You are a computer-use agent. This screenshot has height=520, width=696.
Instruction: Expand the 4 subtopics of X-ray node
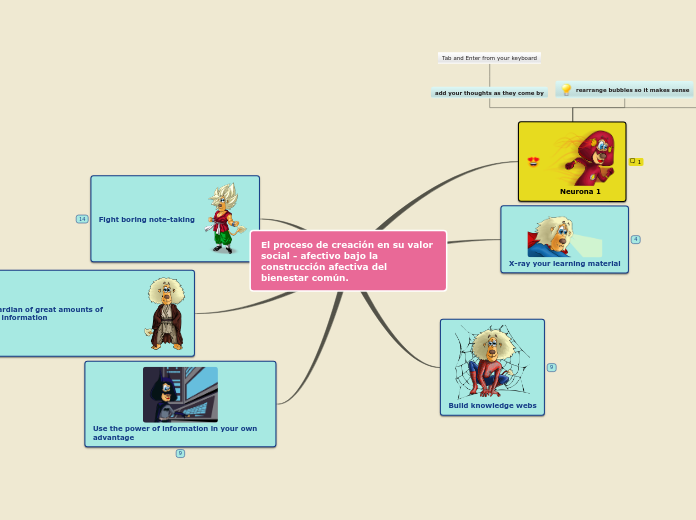click(x=636, y=239)
